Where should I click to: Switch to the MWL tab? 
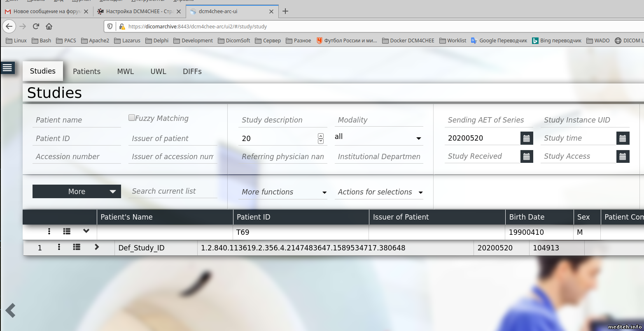(x=126, y=72)
